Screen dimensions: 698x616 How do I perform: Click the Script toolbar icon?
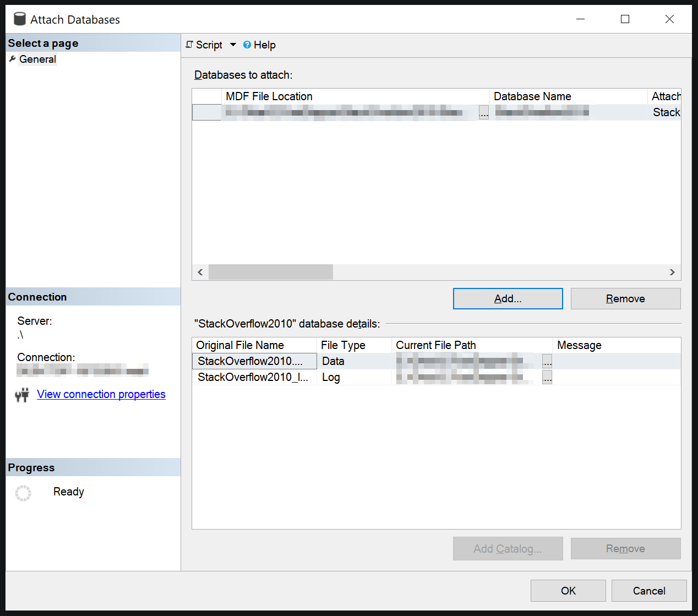(189, 45)
